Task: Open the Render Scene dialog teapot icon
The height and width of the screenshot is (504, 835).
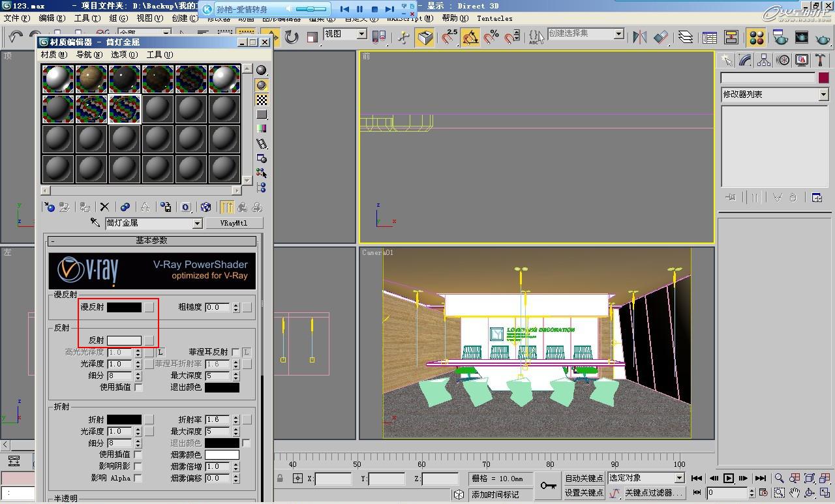Action: click(780, 37)
